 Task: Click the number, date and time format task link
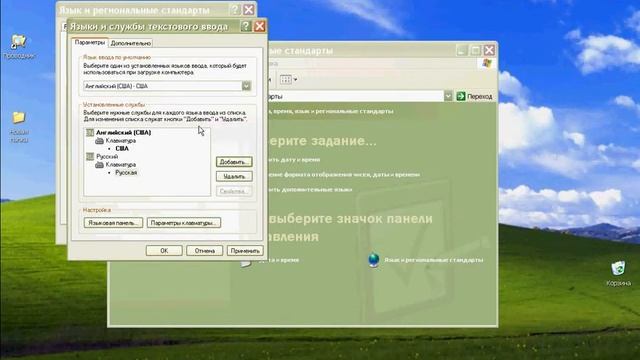[x=344, y=174]
